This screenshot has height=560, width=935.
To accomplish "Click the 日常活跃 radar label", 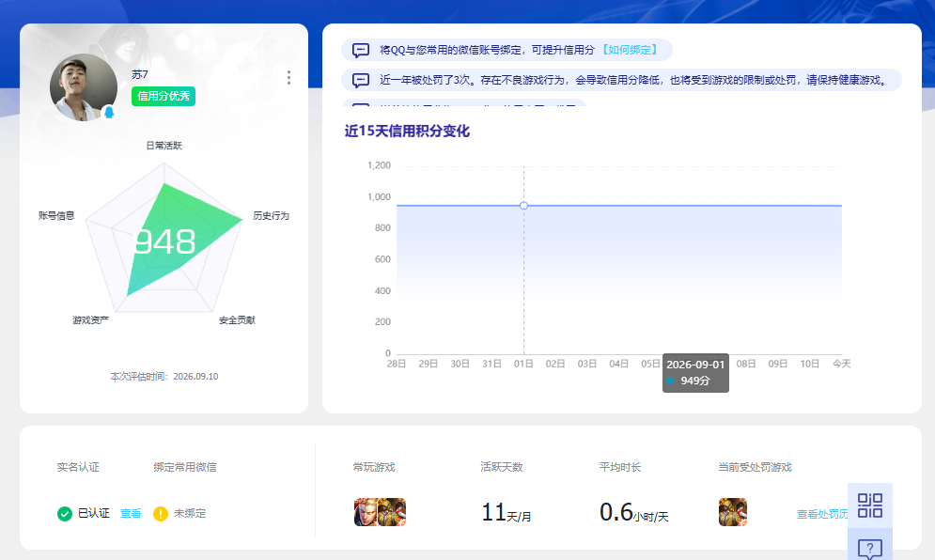I will pos(164,146).
